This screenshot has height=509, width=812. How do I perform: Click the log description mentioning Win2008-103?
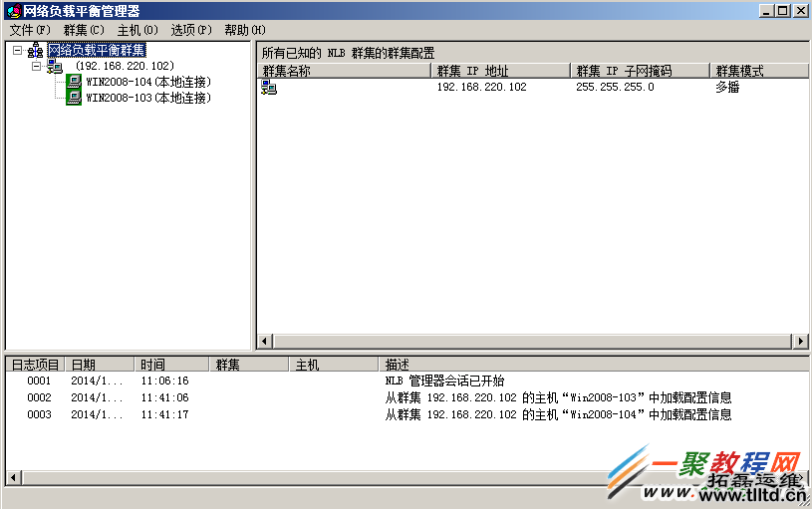[558, 397]
